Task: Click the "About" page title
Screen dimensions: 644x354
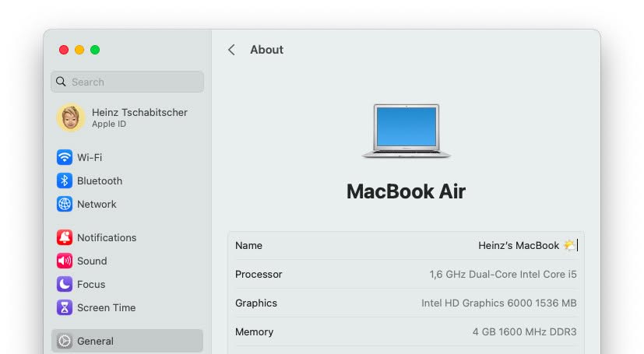Action: click(267, 50)
